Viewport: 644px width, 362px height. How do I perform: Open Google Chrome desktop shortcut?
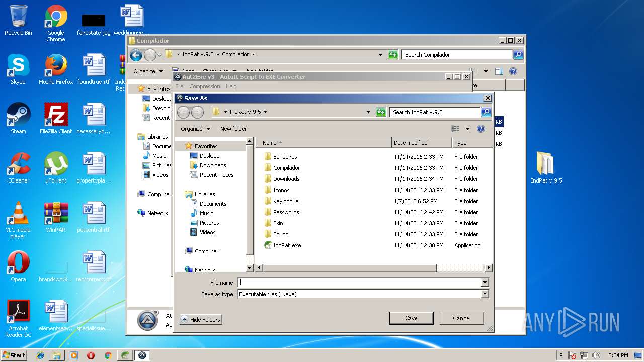56,23
